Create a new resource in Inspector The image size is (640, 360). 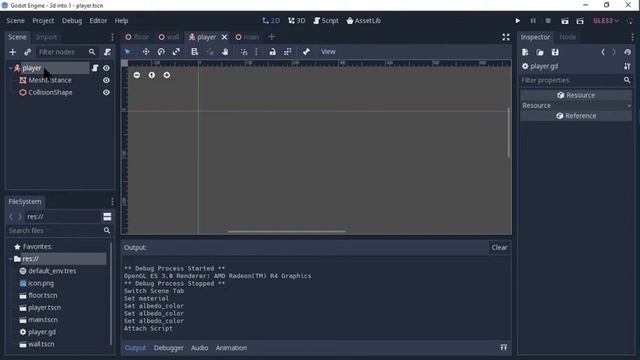point(525,52)
